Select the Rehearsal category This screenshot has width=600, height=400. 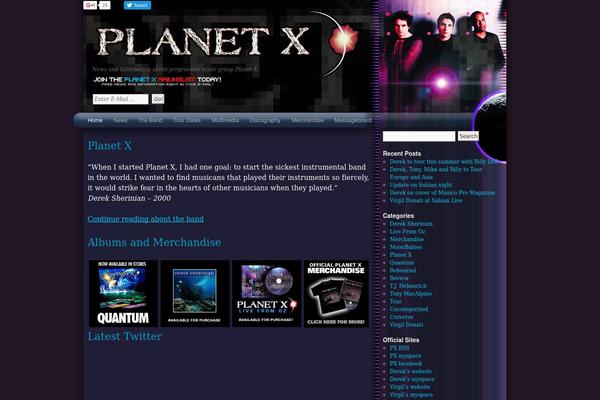coord(403,270)
